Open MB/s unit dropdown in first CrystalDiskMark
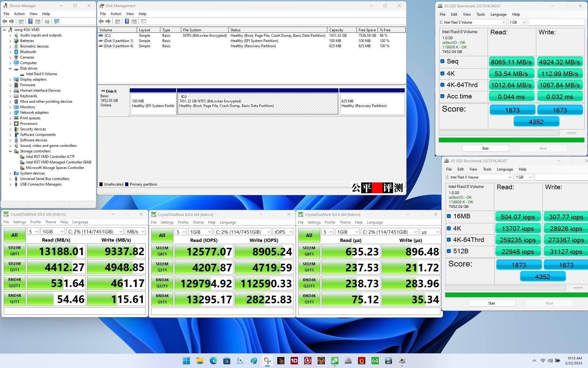Screen dimensions: 588x368 [x=135, y=232]
